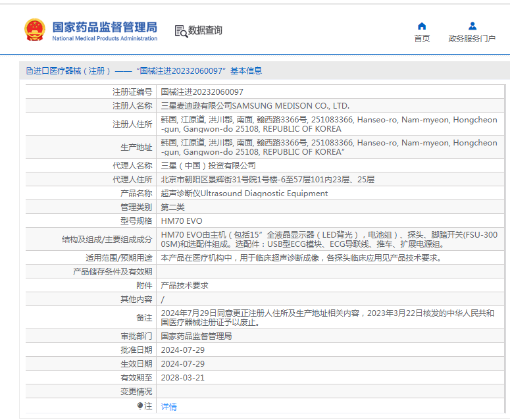Image resolution: width=510 pixels, height=420 pixels.
Task: Click the 型号规格 label
Action: tap(136, 221)
